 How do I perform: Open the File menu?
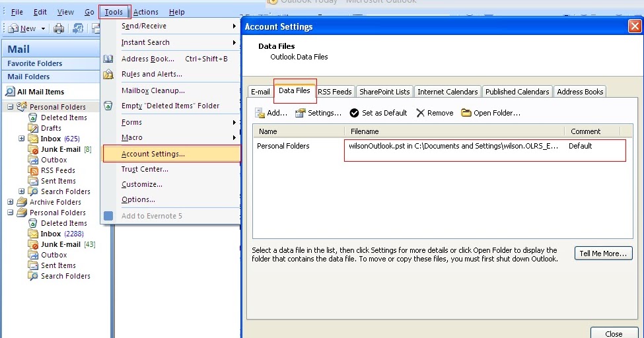coord(17,12)
